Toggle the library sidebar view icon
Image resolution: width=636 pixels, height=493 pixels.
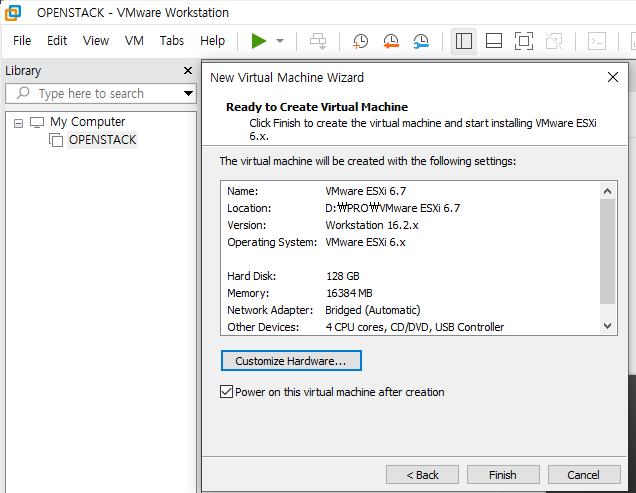point(464,41)
